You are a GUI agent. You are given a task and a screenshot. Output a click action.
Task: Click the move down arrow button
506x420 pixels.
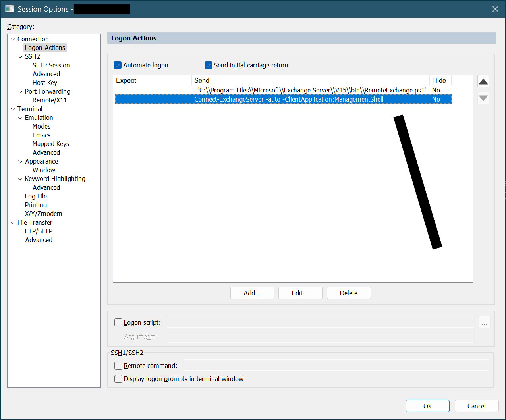pyautogui.click(x=483, y=98)
